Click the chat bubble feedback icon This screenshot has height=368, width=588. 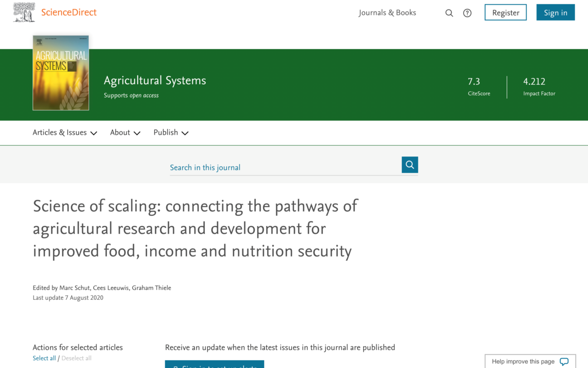pos(564,361)
